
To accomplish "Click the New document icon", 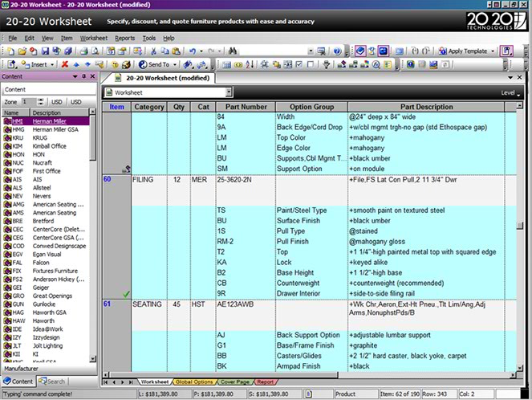I will click(x=11, y=51).
